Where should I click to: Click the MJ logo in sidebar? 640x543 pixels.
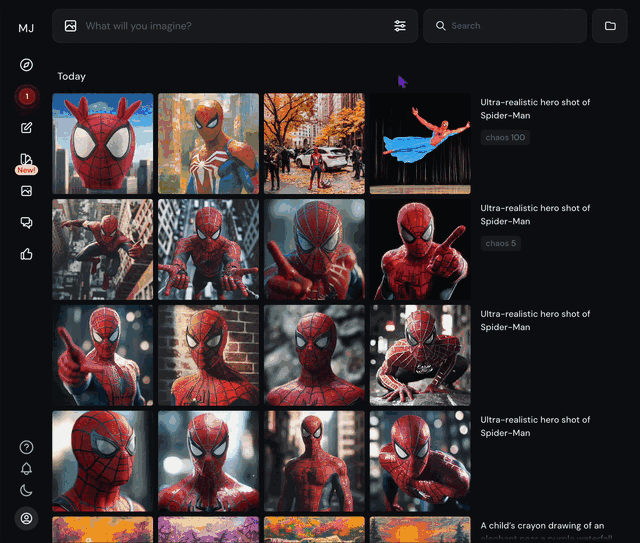pos(26,28)
